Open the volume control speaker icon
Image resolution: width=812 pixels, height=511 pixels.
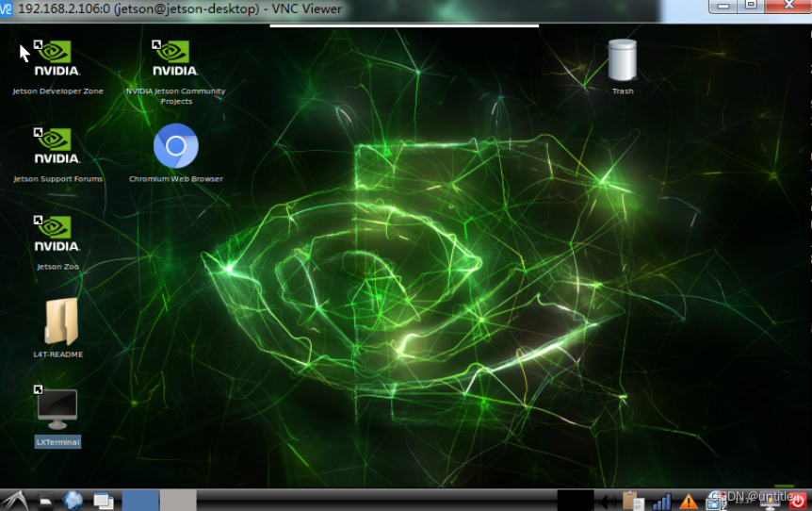(608, 502)
